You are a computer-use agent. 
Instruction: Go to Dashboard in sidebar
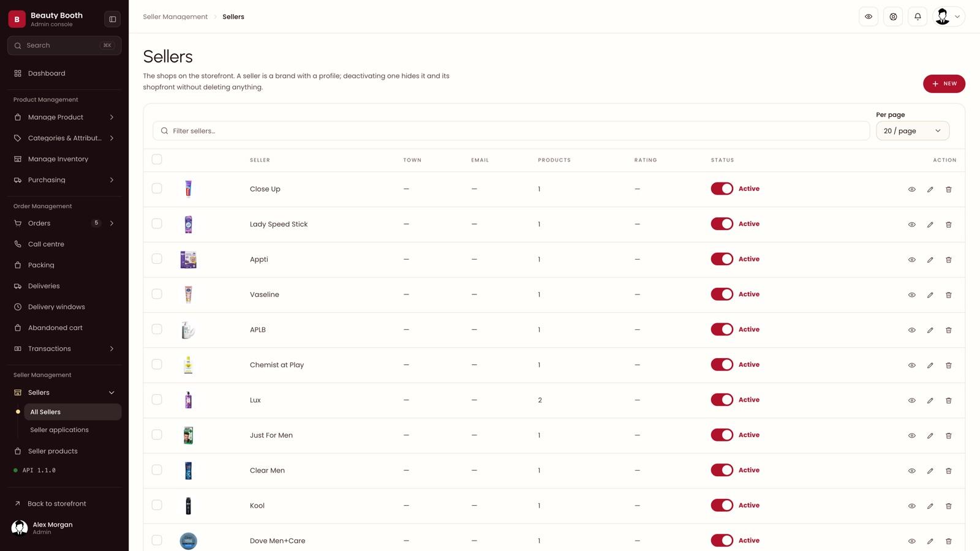[x=64, y=73]
